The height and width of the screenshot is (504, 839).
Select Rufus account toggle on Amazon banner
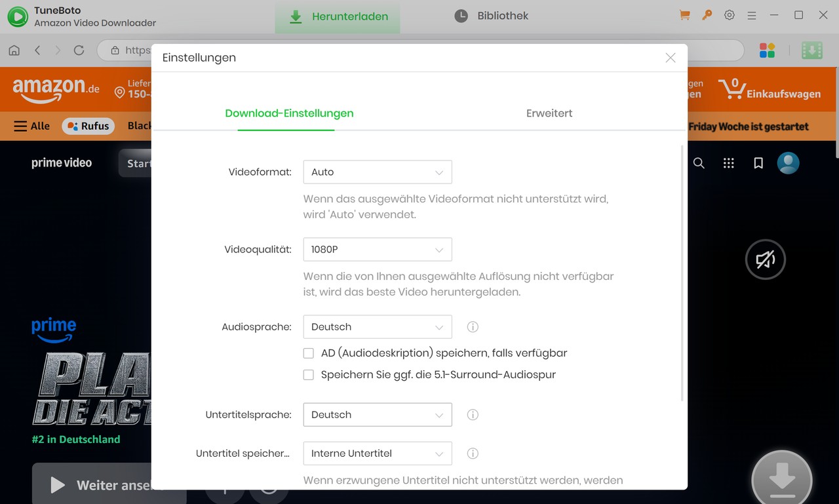[88, 125]
